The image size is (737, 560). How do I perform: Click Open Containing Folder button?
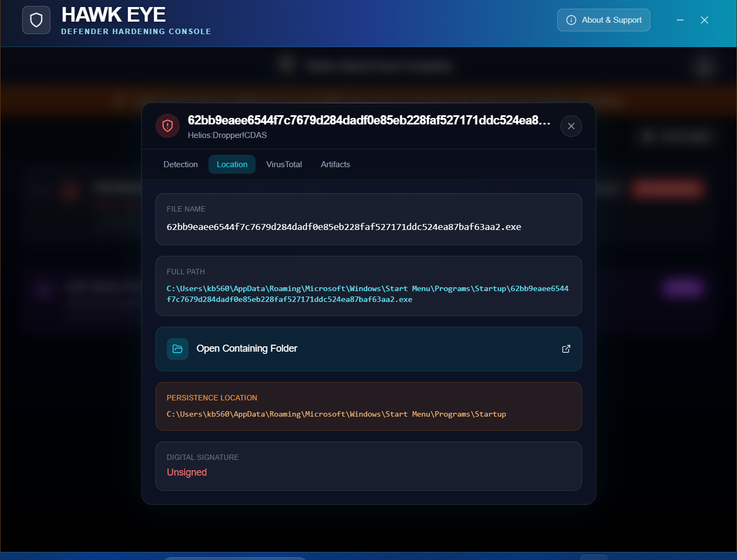(369, 349)
